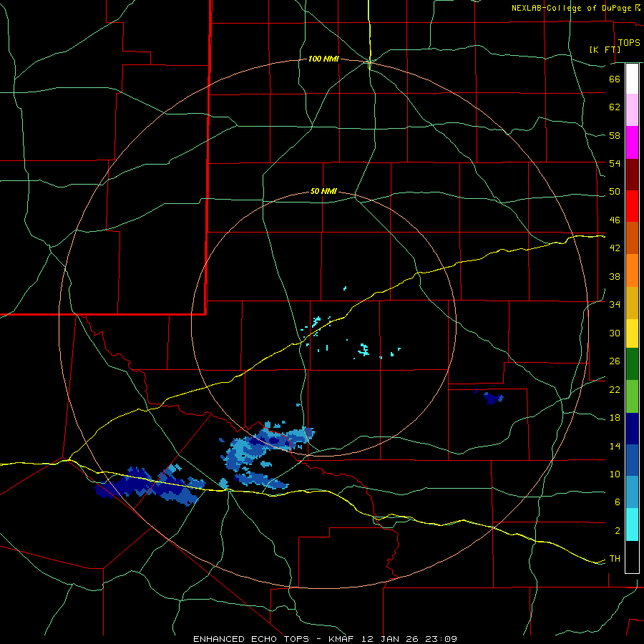The width and height of the screenshot is (644, 644).
Task: Click the legend value 54
Action: pos(615,163)
